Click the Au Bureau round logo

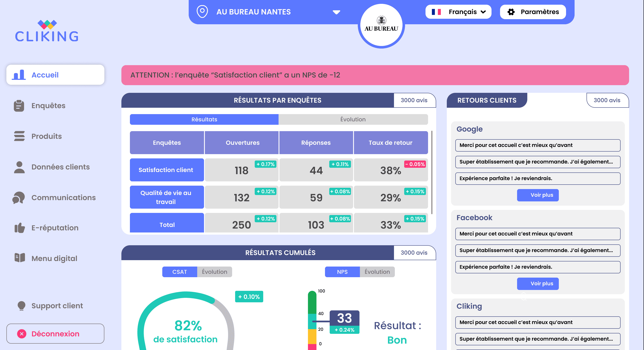click(x=381, y=25)
